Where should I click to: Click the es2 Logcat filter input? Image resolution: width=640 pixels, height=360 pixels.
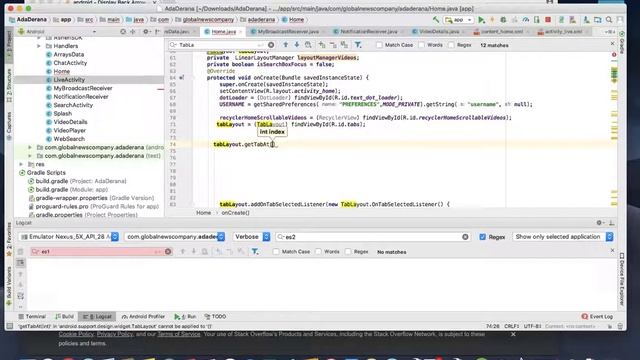click(372, 237)
